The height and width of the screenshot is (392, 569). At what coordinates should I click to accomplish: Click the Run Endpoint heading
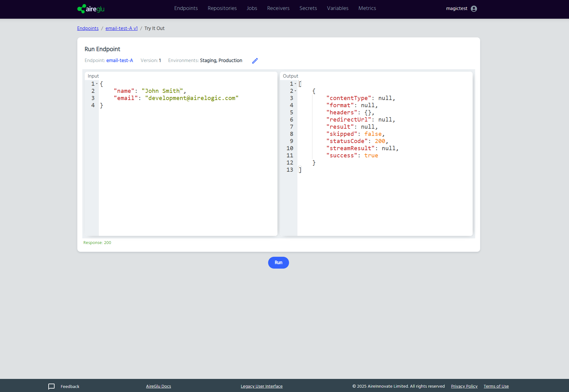click(x=102, y=49)
